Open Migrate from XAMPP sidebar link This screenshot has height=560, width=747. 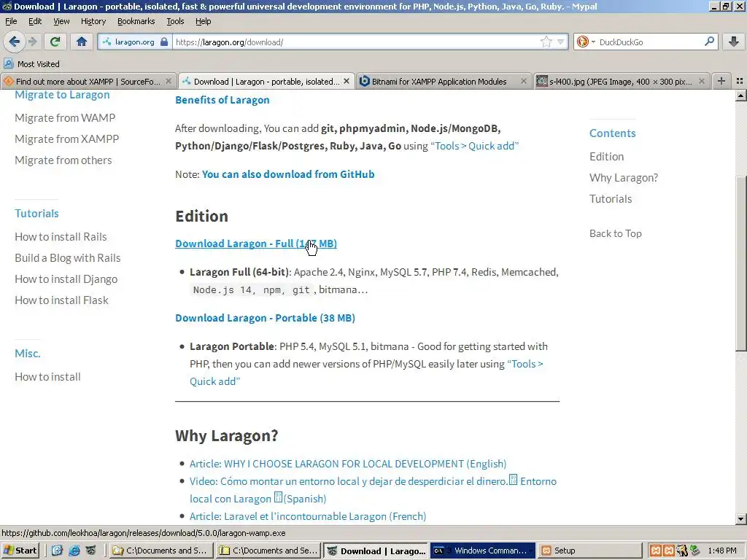[66, 139]
